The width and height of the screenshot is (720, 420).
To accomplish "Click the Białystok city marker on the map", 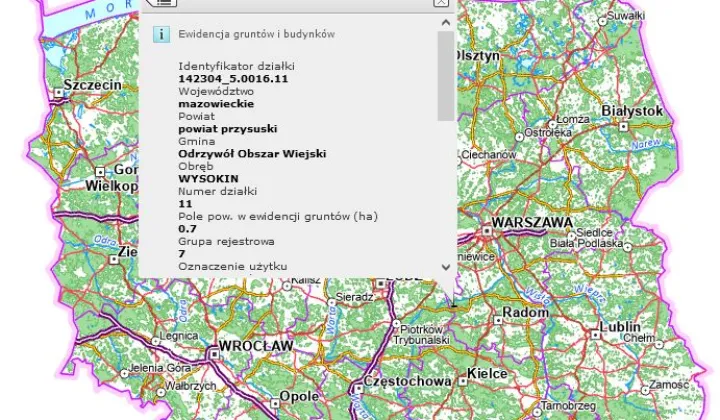I will coord(624,126).
